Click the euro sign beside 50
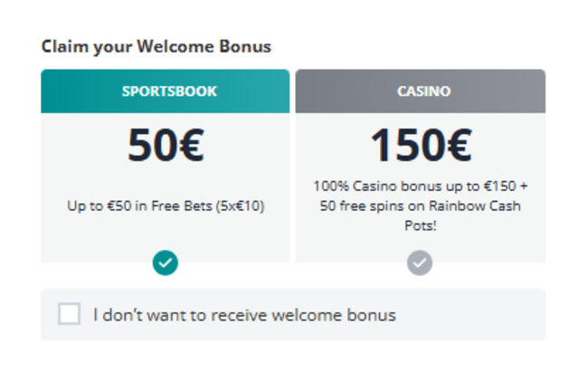This screenshot has height=383, width=588. [192, 145]
